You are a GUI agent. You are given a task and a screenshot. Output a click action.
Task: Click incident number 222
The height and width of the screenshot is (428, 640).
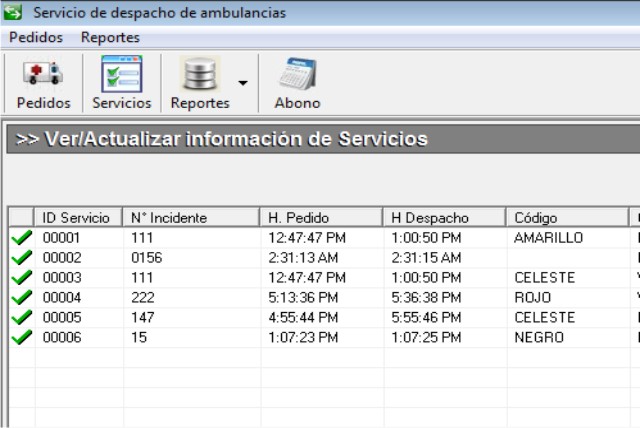(x=143, y=297)
